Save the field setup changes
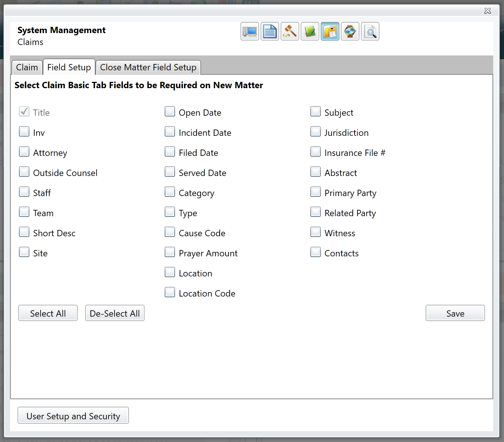Image resolution: width=504 pixels, height=442 pixels. (x=455, y=313)
